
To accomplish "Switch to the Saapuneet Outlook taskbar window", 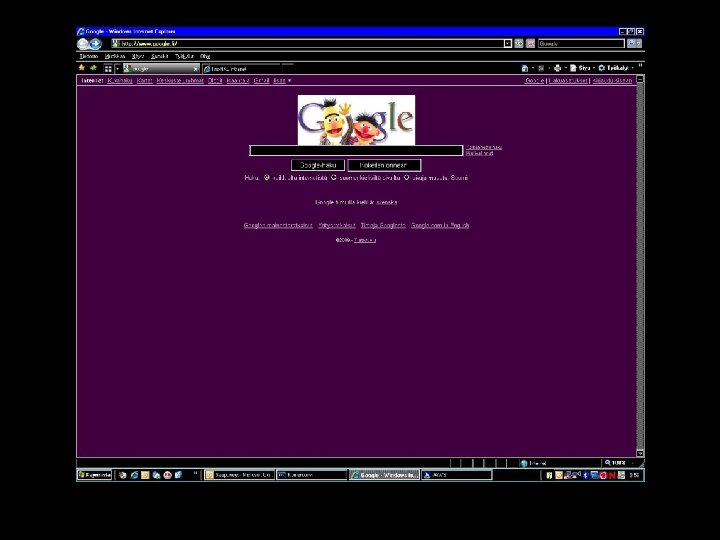I will tap(239, 475).
